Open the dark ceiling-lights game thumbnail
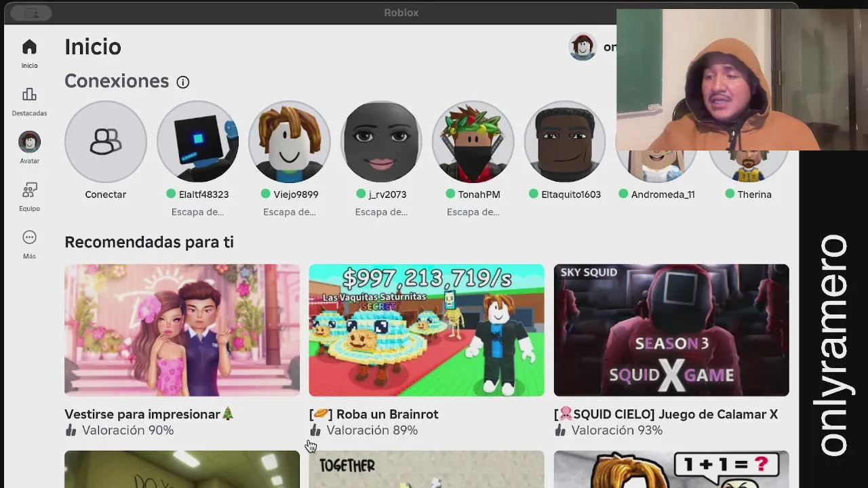This screenshot has height=488, width=868. tap(182, 469)
